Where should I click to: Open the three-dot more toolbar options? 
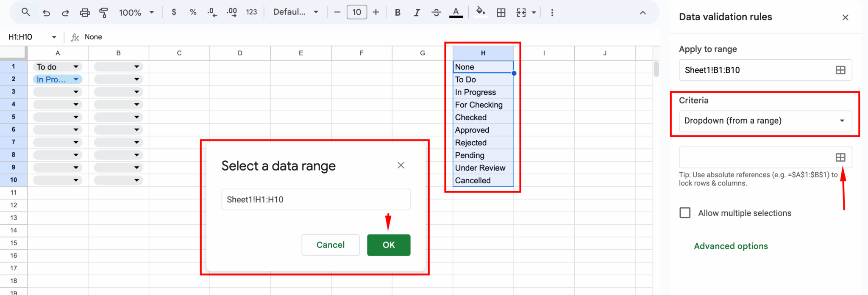[552, 13]
